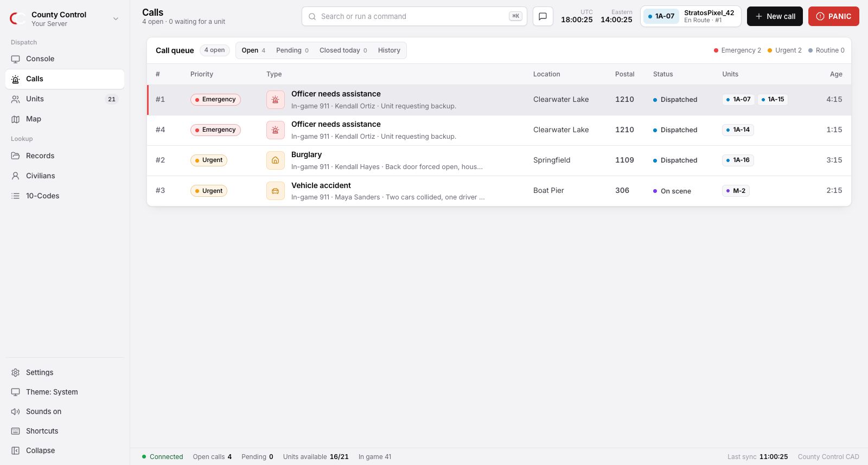The width and height of the screenshot is (868, 465).
Task: Click the Burglary house icon
Action: tap(276, 160)
